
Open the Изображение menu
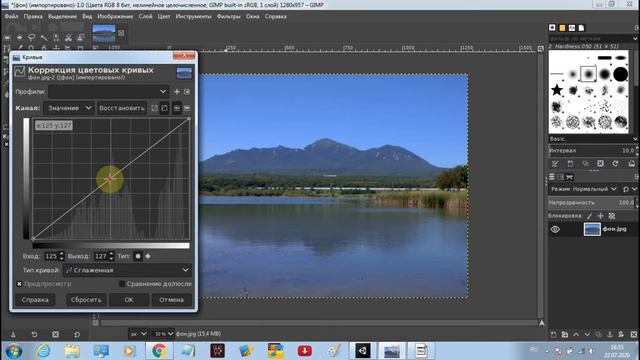click(x=115, y=16)
